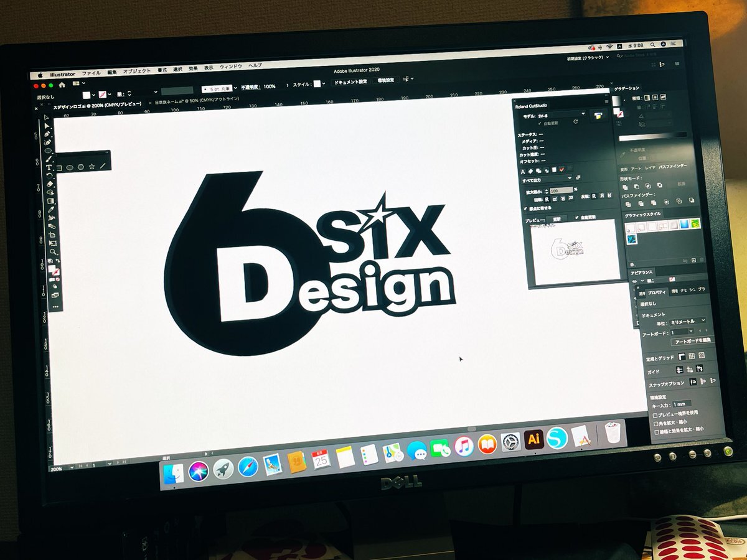Choose radial gradient type icon
747x560 pixels.
[655, 97]
